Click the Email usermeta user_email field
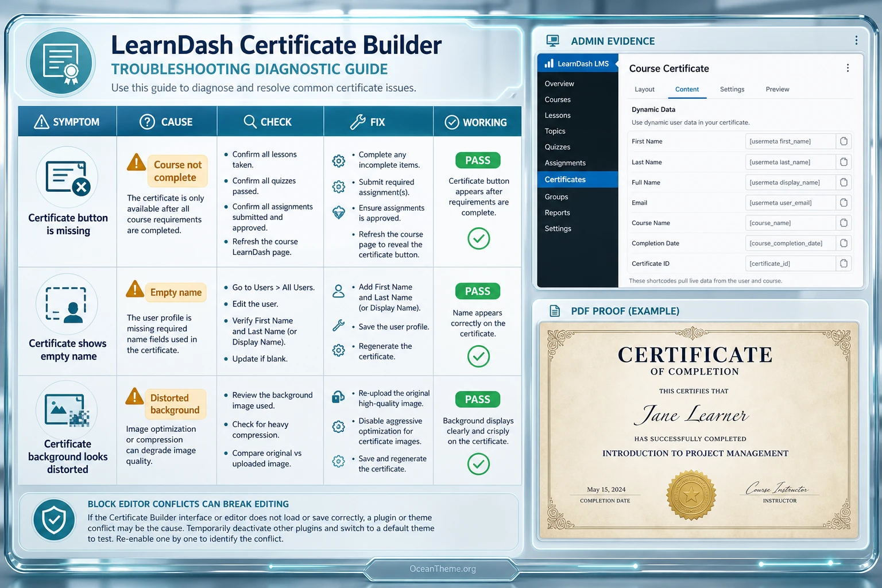This screenshot has width=882, height=588. click(790, 203)
